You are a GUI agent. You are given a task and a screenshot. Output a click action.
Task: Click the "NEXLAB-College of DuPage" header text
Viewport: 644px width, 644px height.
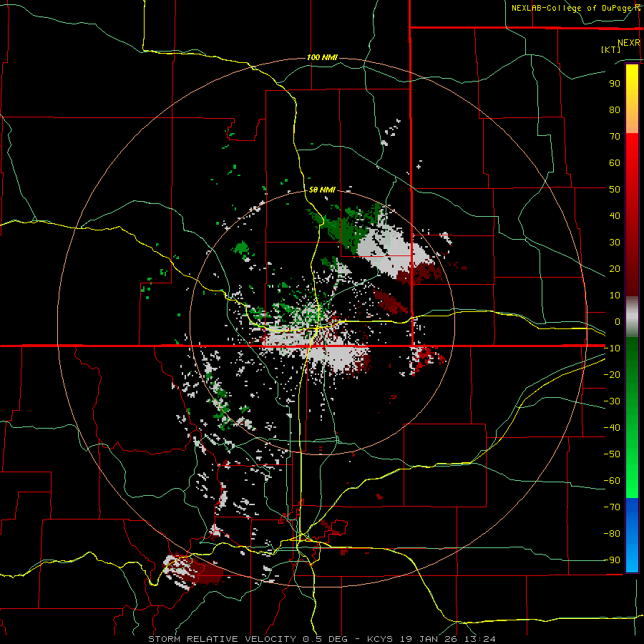(x=573, y=8)
